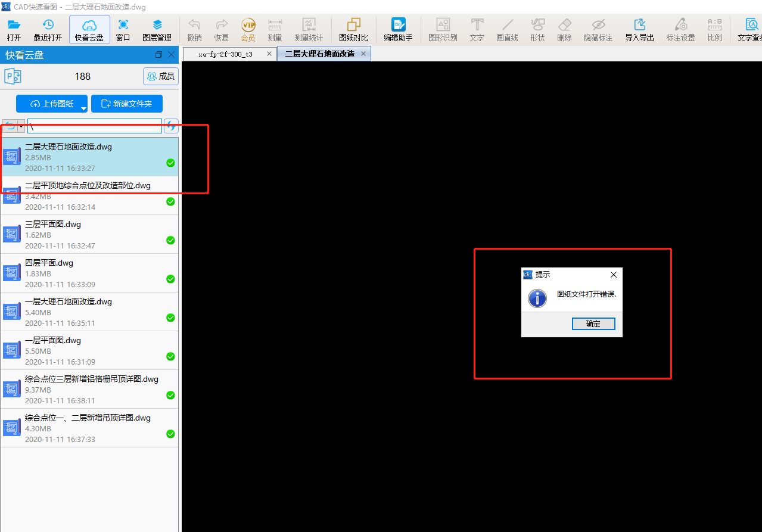Open 一层平面图.dwg file

click(89, 350)
